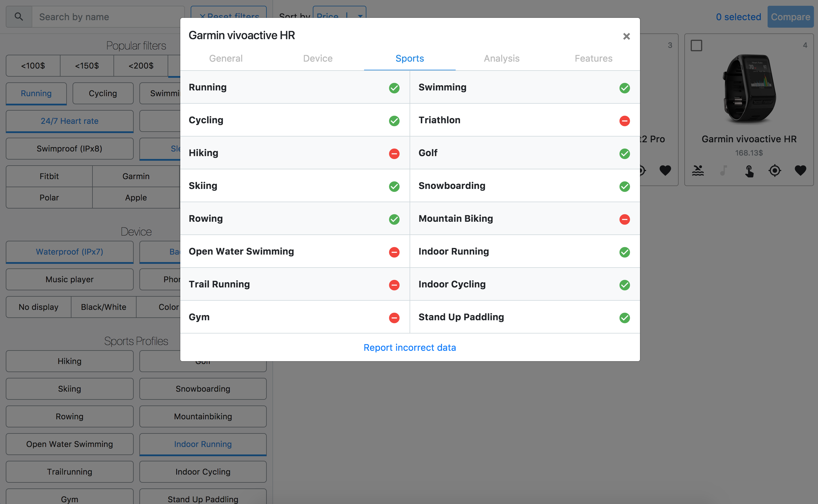
Task: Enable the Swimproof (IPx8) filter
Action: (x=69, y=149)
